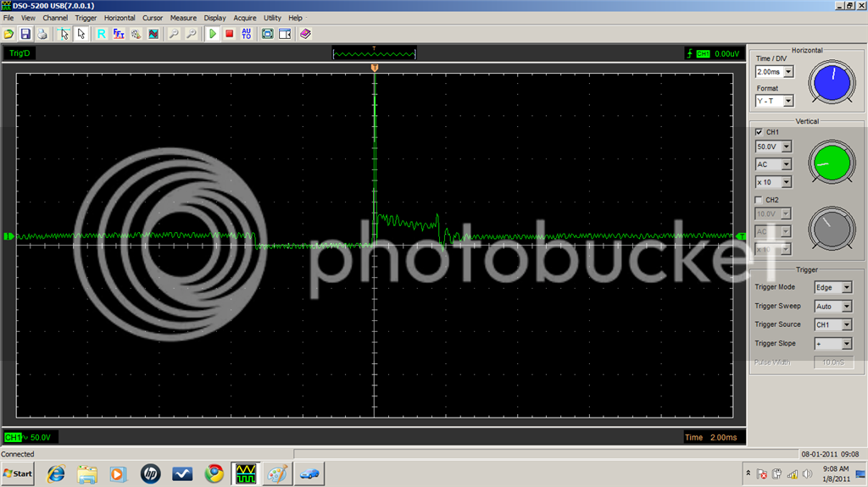868x487 pixels.
Task: Expand the Trigger Sweep Auto dropdown
Action: (847, 306)
